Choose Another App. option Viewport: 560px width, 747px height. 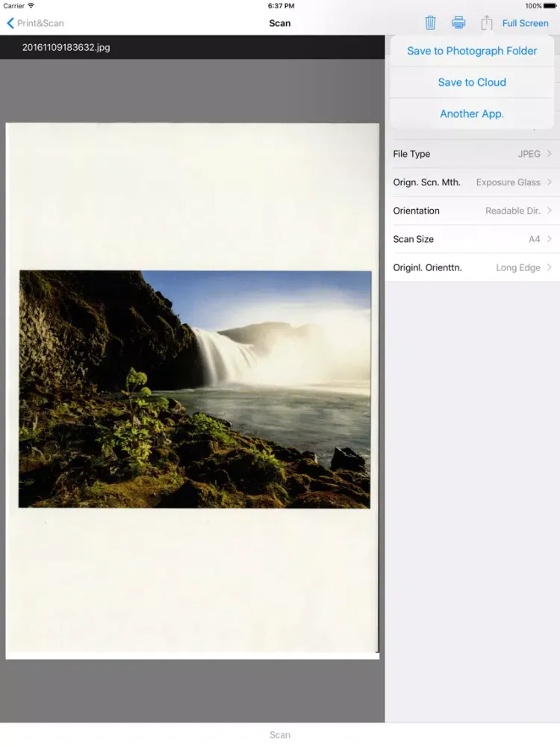[x=472, y=114]
